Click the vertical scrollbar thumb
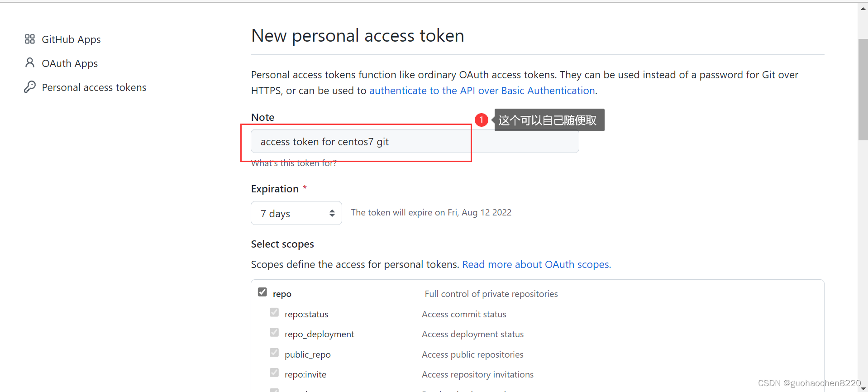The height and width of the screenshot is (392, 868). click(x=863, y=90)
